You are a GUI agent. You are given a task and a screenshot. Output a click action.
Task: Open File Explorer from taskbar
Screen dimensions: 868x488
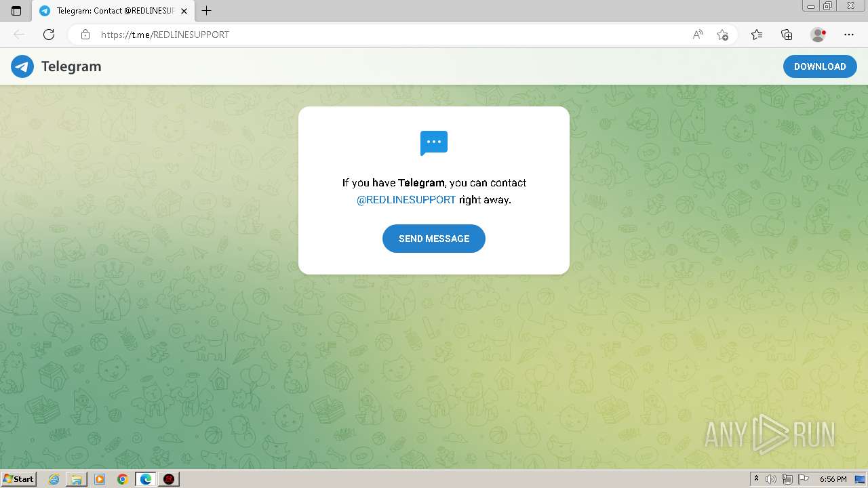coord(77,479)
